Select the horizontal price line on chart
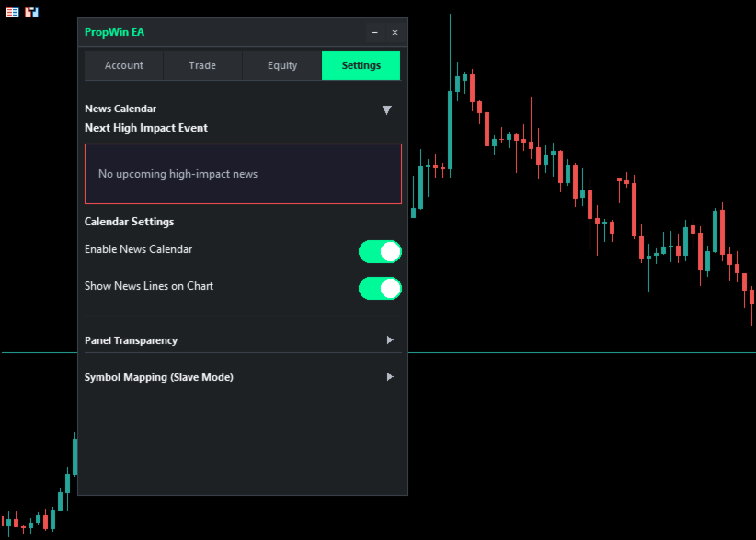756x540 pixels. [579, 352]
